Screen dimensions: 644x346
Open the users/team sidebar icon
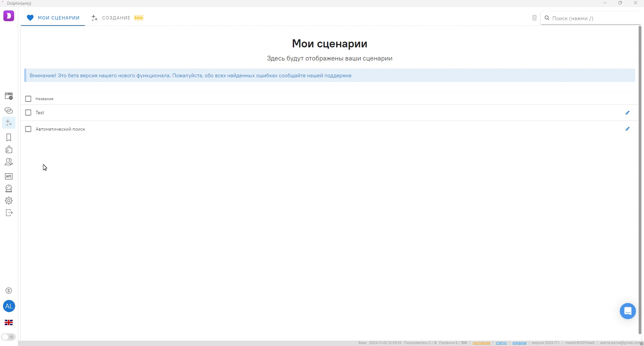click(9, 162)
